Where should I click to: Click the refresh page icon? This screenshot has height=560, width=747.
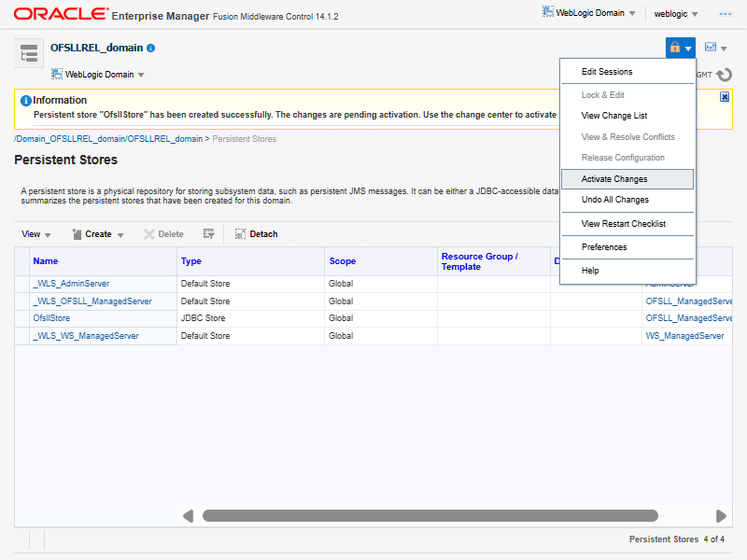(724, 75)
